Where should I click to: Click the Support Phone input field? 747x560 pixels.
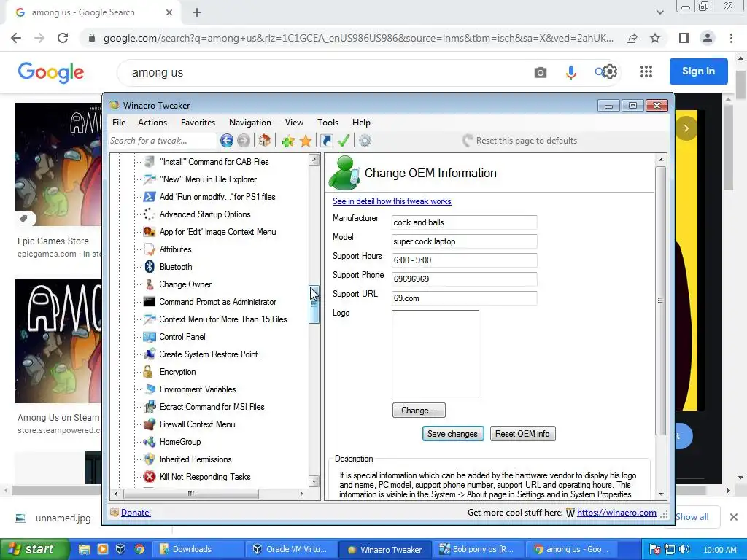click(x=464, y=279)
